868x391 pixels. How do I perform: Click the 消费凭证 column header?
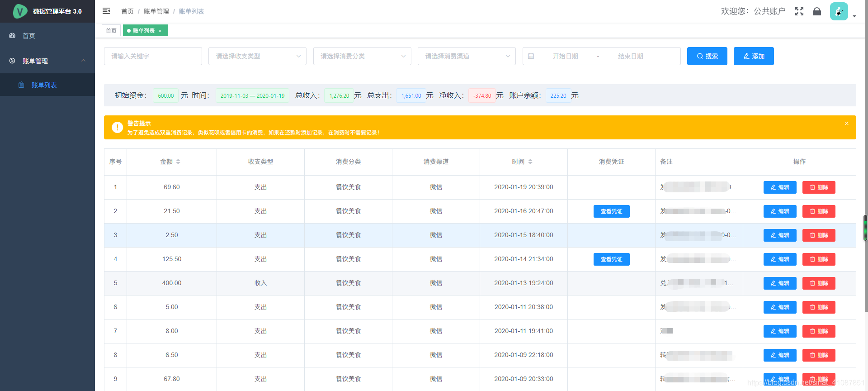click(611, 162)
